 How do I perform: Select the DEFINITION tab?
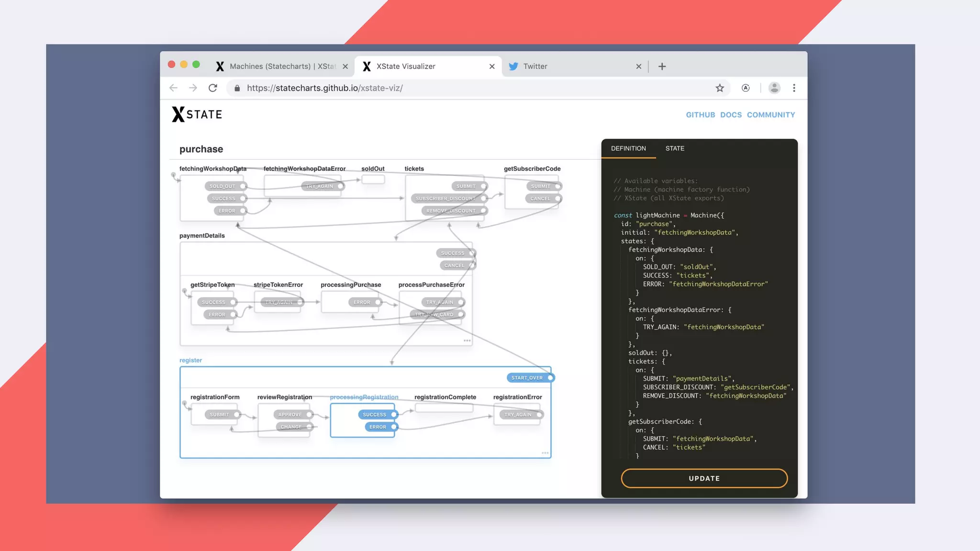tap(628, 148)
